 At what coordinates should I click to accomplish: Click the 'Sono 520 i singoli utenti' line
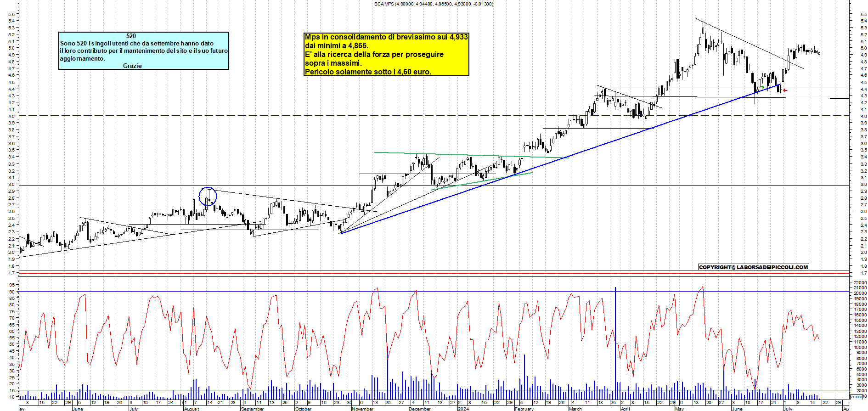pos(137,43)
